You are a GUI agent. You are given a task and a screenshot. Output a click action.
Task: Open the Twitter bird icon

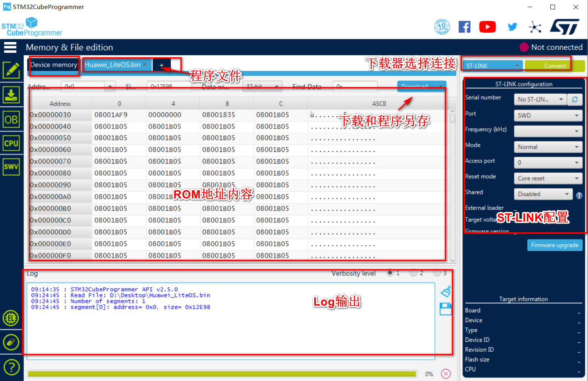click(512, 27)
